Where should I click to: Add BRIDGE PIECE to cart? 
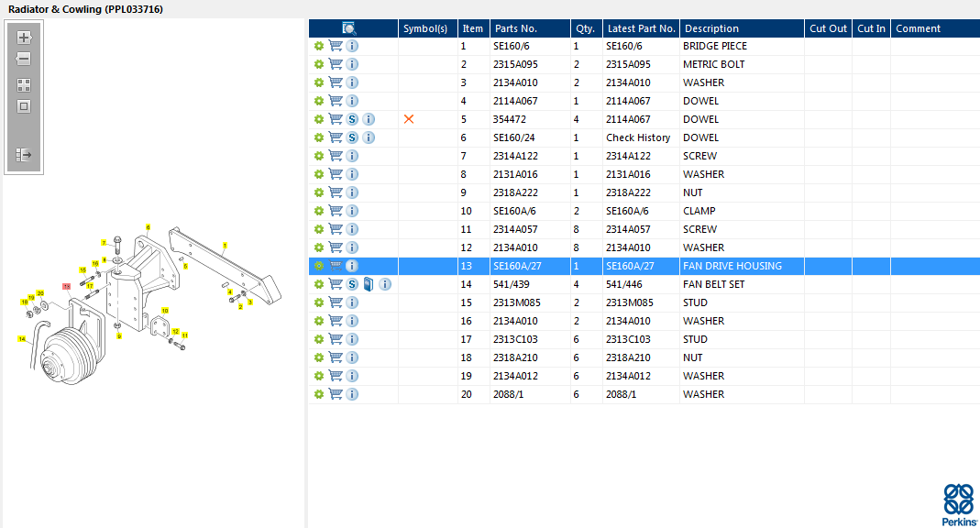(336, 46)
